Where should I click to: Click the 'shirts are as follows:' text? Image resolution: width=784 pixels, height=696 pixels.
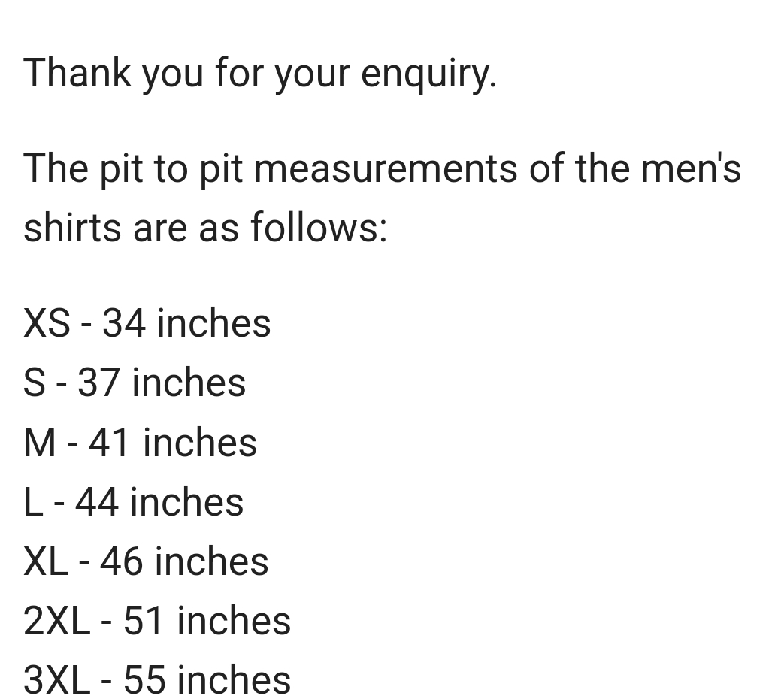point(205,228)
